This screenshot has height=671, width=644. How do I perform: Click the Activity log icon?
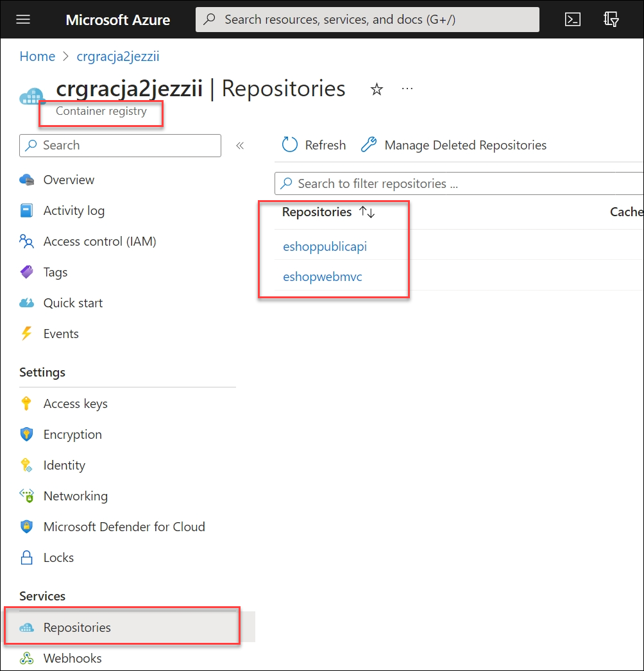click(26, 210)
